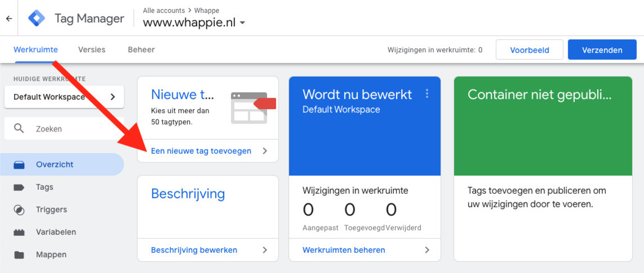Click chevron next to Werkruimten beheren
Screen dimensions: 644x273
tap(427, 249)
